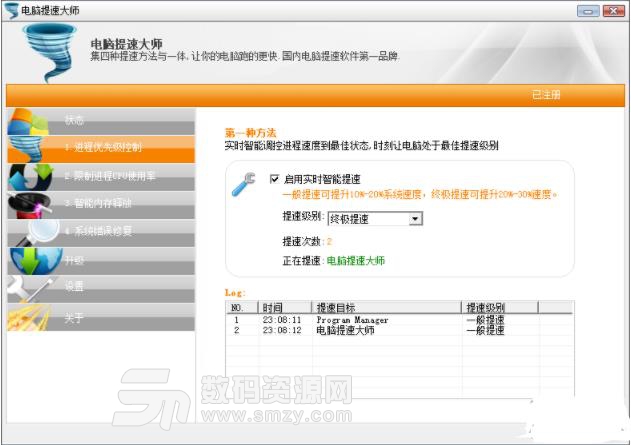Click the blue wrench icon in options panel

pos(244,184)
